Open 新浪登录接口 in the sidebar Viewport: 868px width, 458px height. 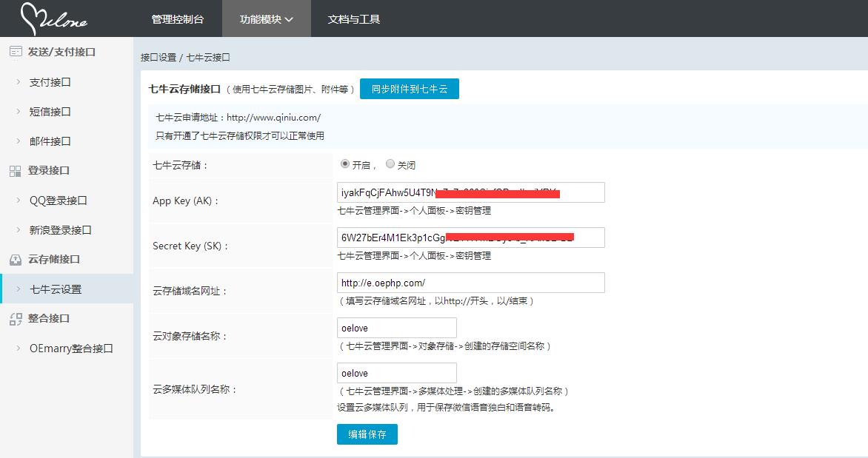coord(60,230)
